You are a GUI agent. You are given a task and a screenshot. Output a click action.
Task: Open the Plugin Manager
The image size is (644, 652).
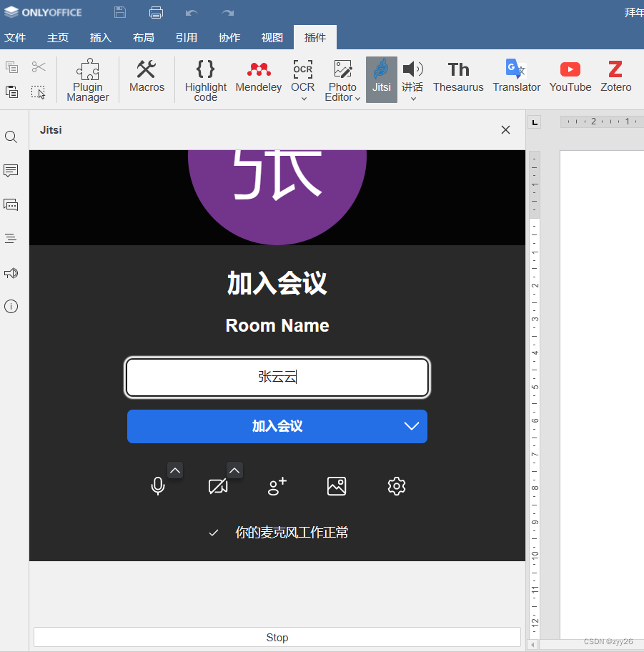(88, 80)
